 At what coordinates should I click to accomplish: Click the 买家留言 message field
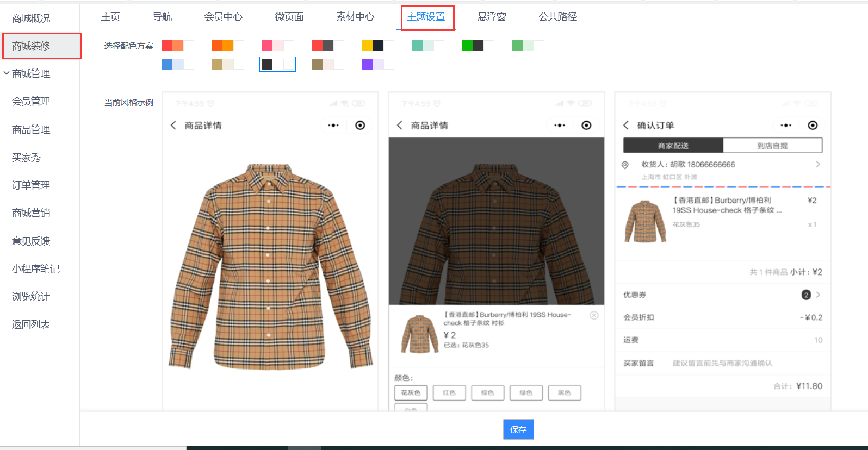coord(723,363)
